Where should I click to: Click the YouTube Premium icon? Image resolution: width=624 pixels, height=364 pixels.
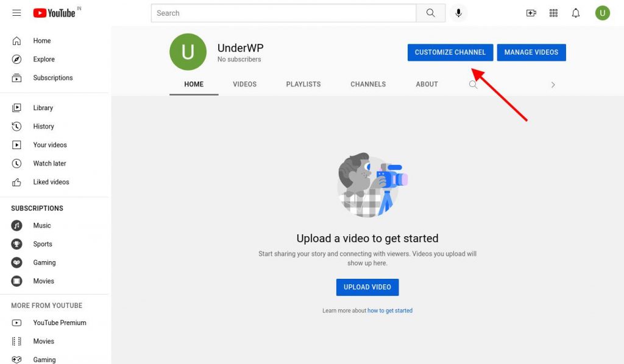coord(16,323)
